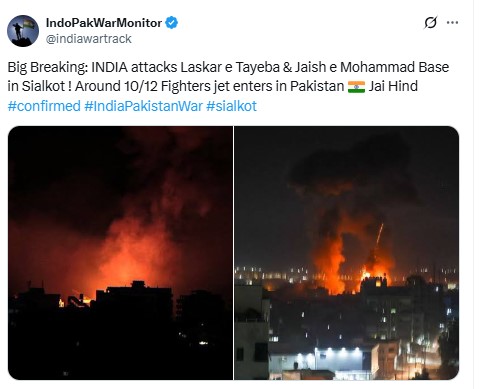486x389 pixels.
Task: Click the IndoPakWarMonitor display name
Action: (x=104, y=23)
